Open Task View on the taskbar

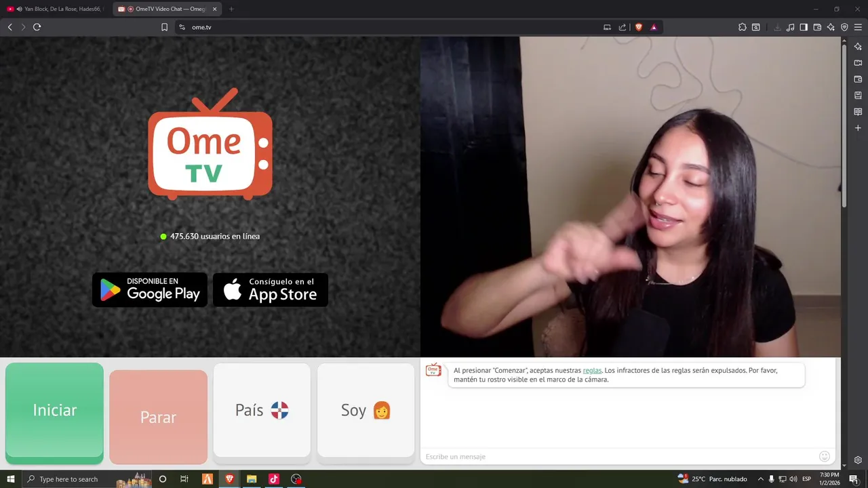click(x=184, y=479)
